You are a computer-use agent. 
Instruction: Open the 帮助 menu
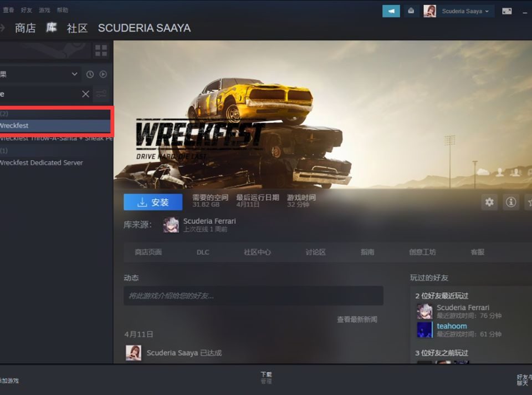click(x=63, y=10)
